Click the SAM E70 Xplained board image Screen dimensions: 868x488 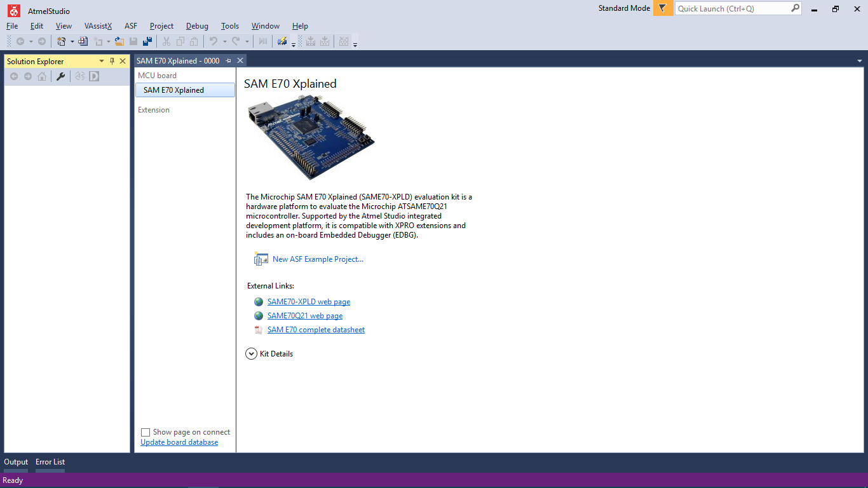point(310,137)
